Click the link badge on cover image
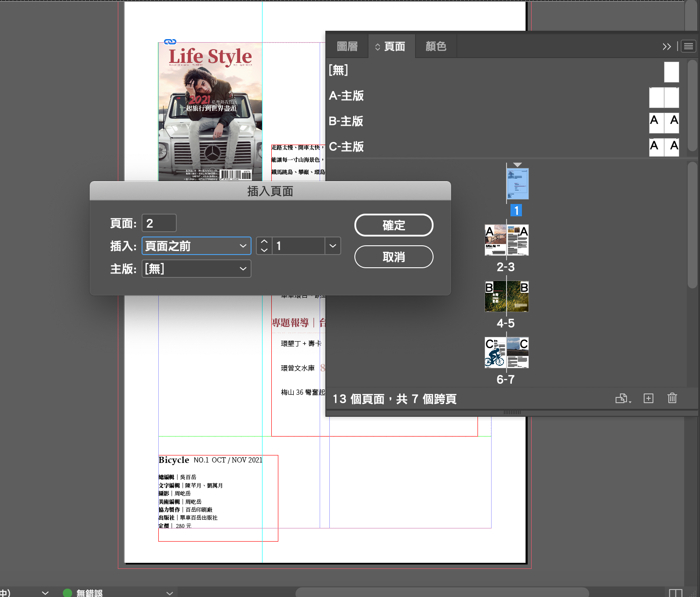Image resolution: width=700 pixels, height=597 pixels. (x=170, y=42)
